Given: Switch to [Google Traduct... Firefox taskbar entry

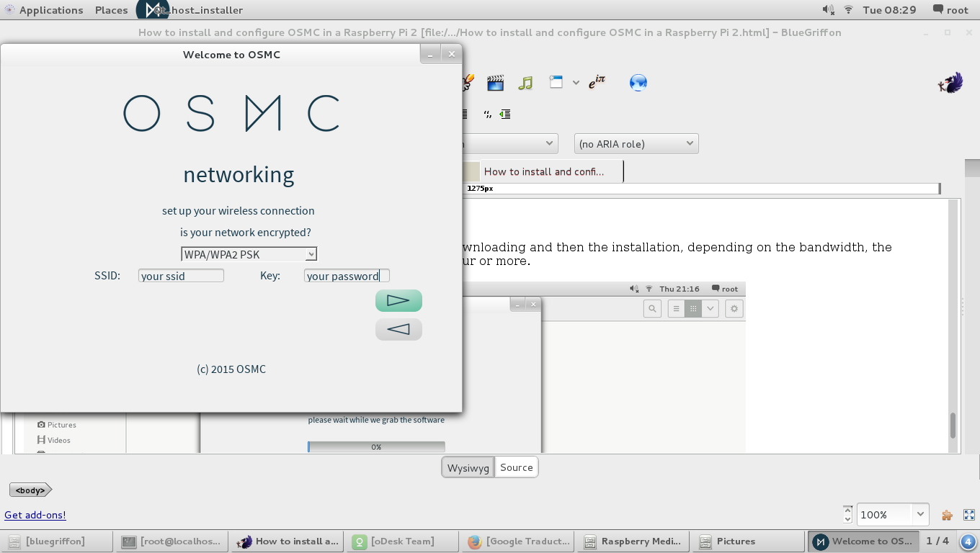Looking at the screenshot, I should [517, 541].
